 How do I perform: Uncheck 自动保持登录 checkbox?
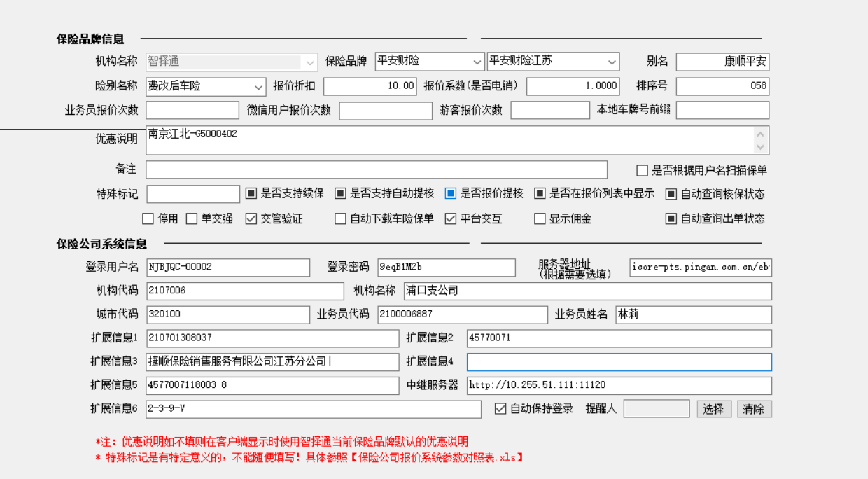(500, 408)
